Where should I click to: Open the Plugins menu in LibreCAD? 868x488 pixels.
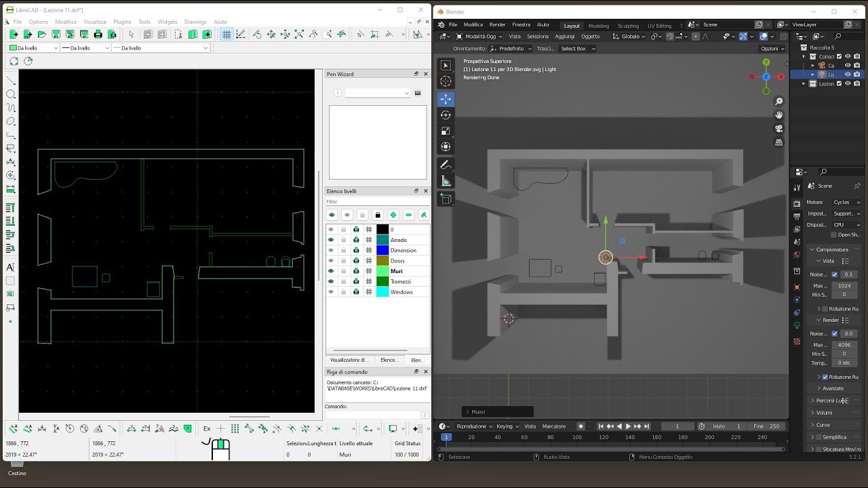tap(122, 22)
